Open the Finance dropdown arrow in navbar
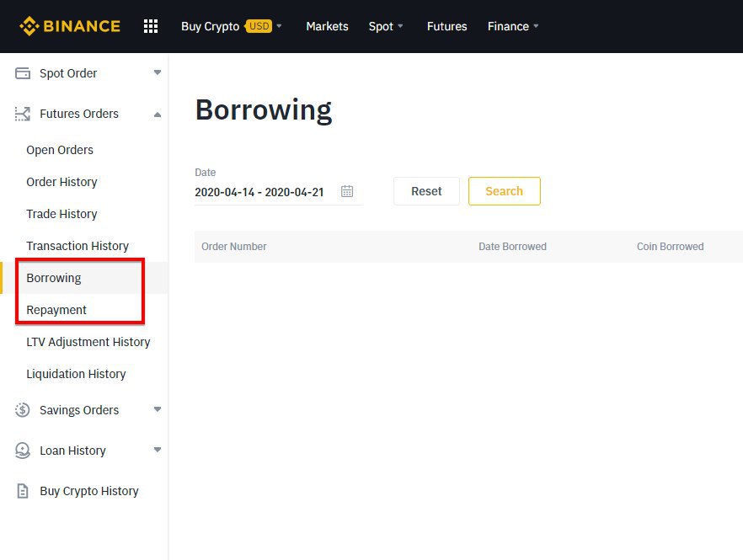 point(536,26)
